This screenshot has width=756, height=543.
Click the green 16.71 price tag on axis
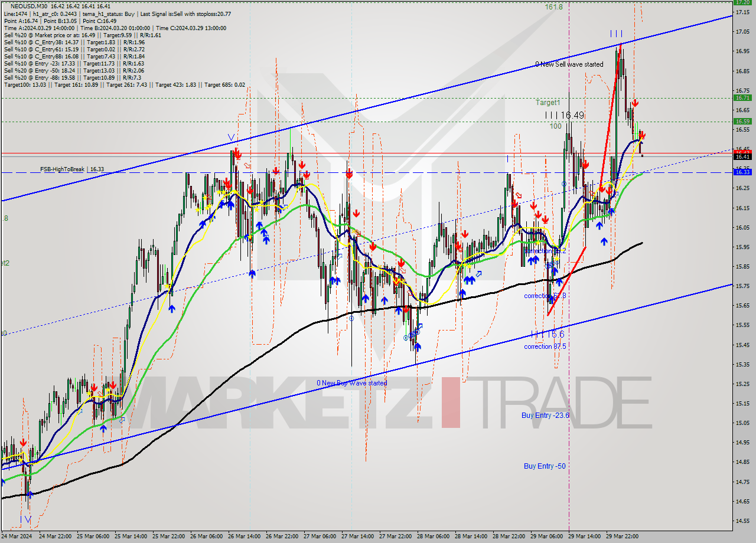point(742,97)
